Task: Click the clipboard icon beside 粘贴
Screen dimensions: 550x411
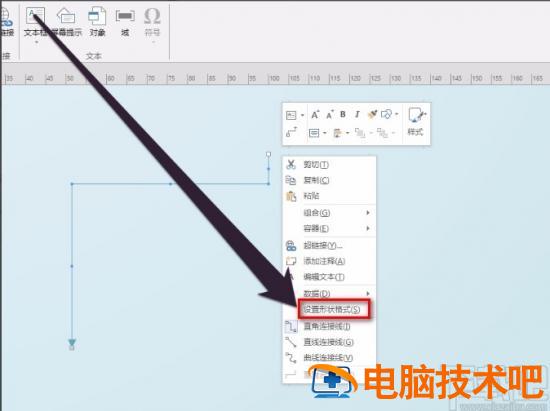Action: pos(291,196)
